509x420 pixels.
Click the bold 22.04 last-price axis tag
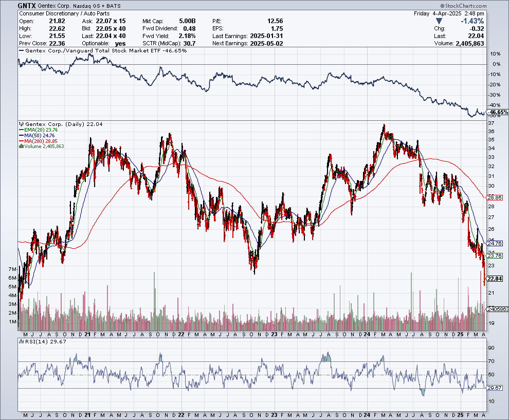tap(495, 279)
